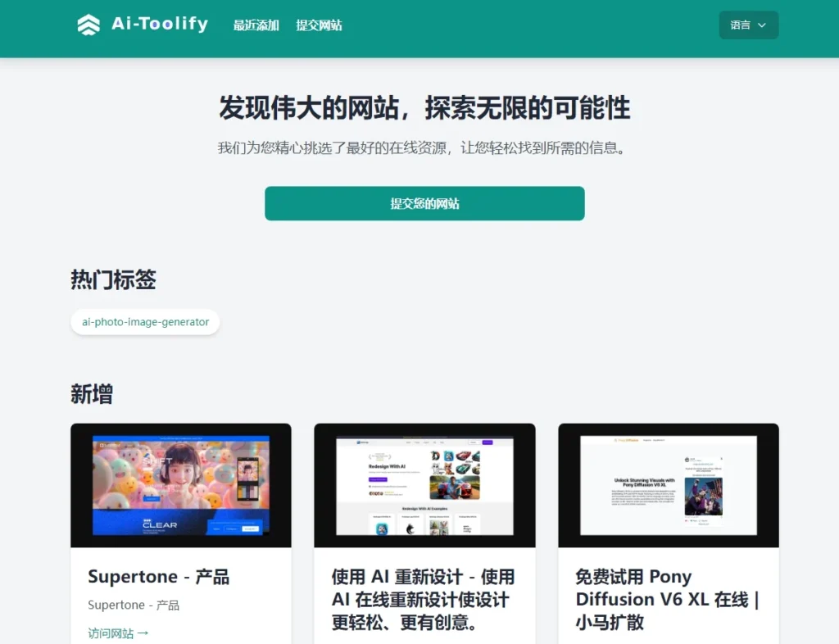This screenshot has width=839, height=644.
Task: Click the 使用 AI 重新设计 card thumbnail
Action: click(424, 485)
